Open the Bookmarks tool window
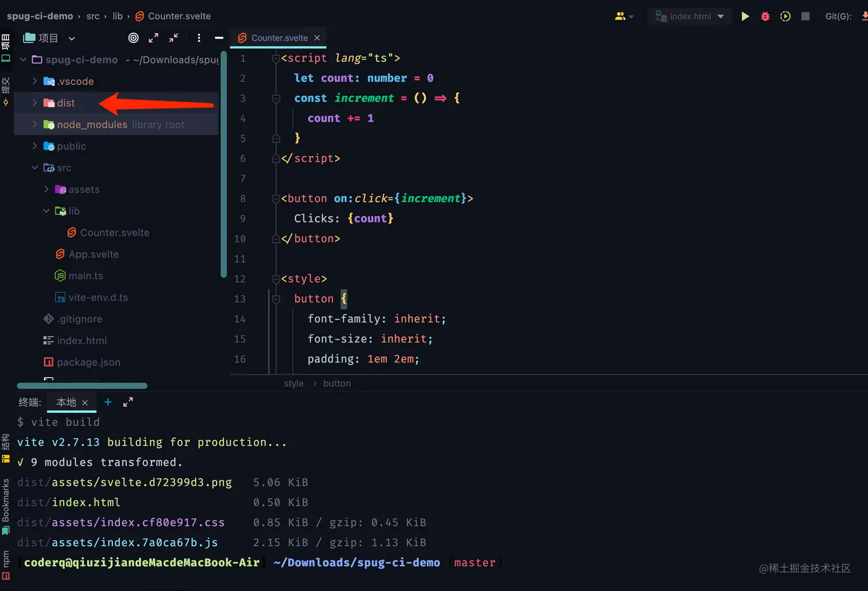The image size is (868, 591). tap(6, 506)
